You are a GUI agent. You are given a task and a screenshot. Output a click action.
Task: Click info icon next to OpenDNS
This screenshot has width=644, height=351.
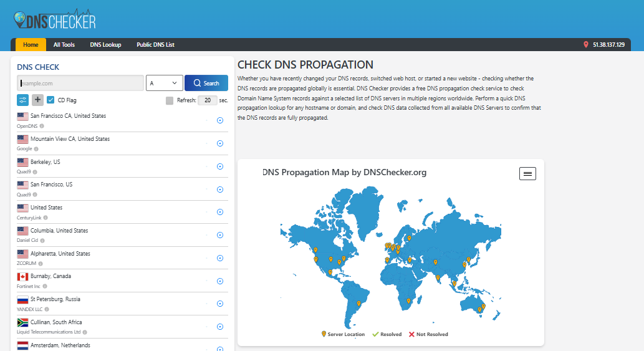[42, 126]
